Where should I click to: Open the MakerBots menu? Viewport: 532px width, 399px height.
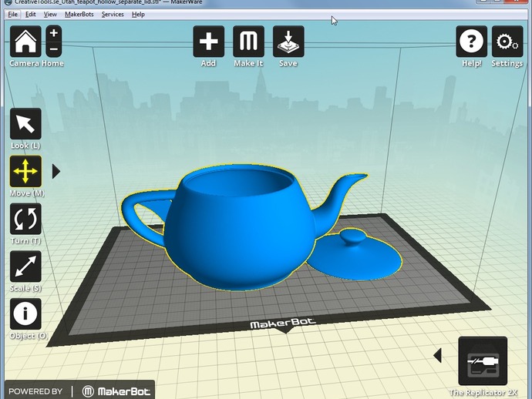[x=79, y=14]
